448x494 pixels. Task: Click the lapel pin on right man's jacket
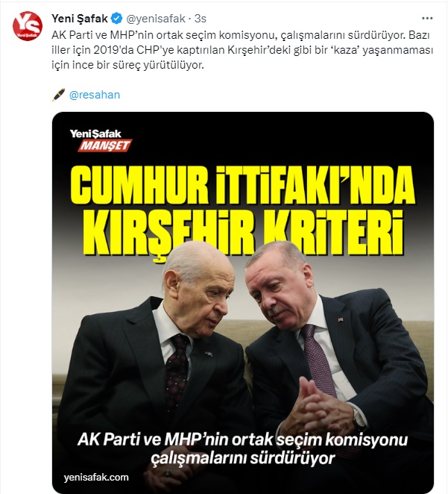click(340, 320)
